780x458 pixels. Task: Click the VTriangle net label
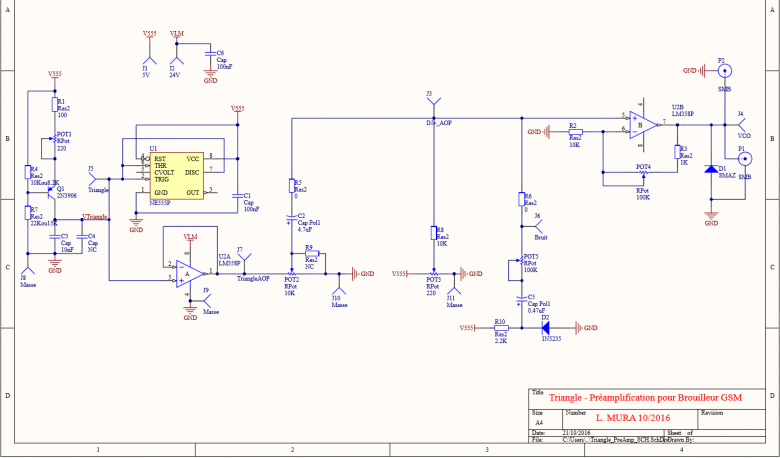[x=95, y=217]
